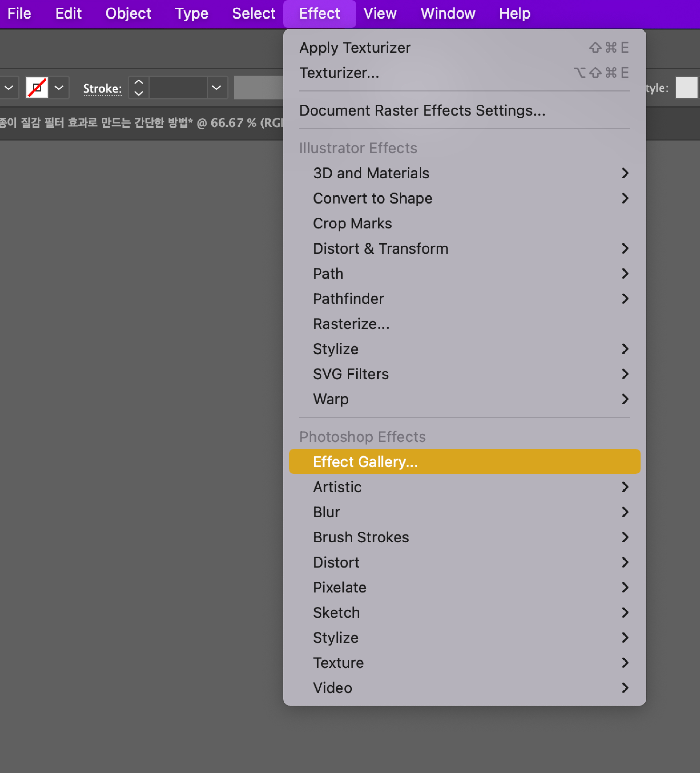The image size is (700, 773).
Task: Expand the Brush Strokes submenu
Action: (464, 538)
